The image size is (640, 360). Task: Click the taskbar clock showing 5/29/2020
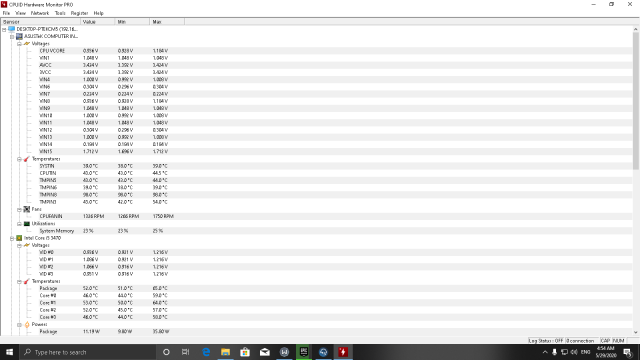[606, 352]
